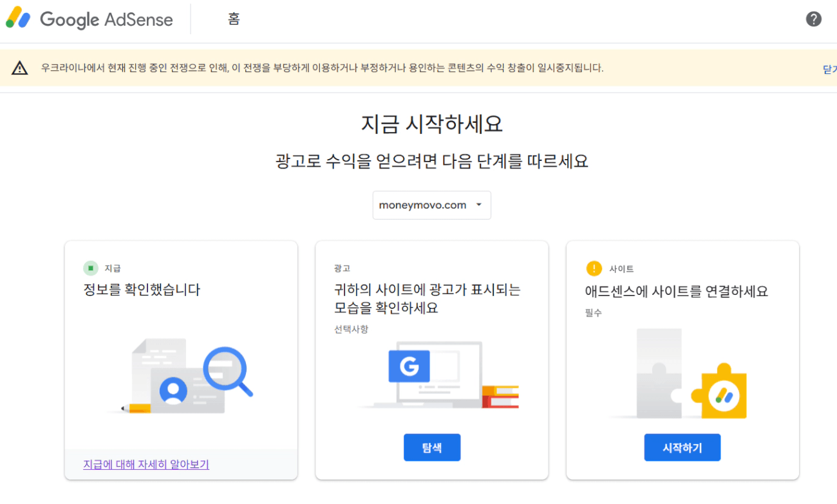837x504 pixels.
Task: Click the yellow exclamation site alert icon
Action: 594,268
